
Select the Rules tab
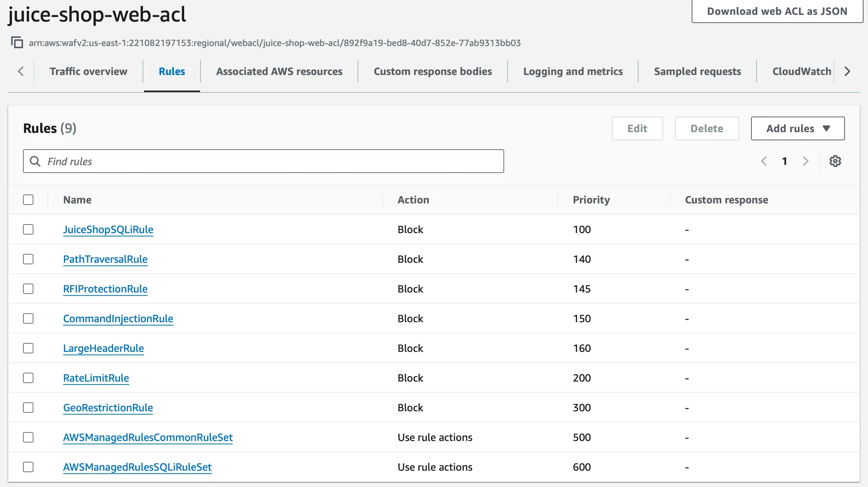tap(172, 71)
